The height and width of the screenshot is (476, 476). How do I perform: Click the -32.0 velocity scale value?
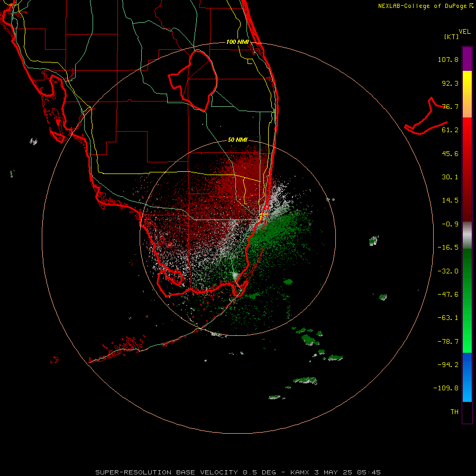click(x=448, y=271)
